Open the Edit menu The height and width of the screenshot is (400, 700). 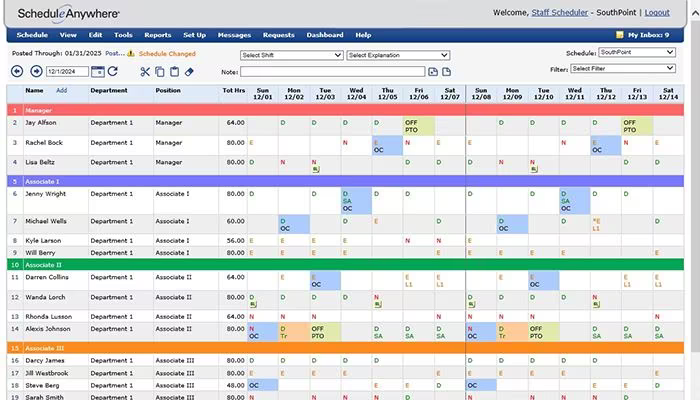(x=95, y=35)
